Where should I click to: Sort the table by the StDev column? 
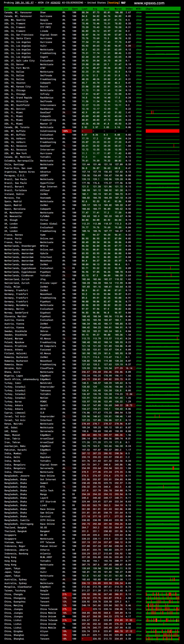(129, 9)
